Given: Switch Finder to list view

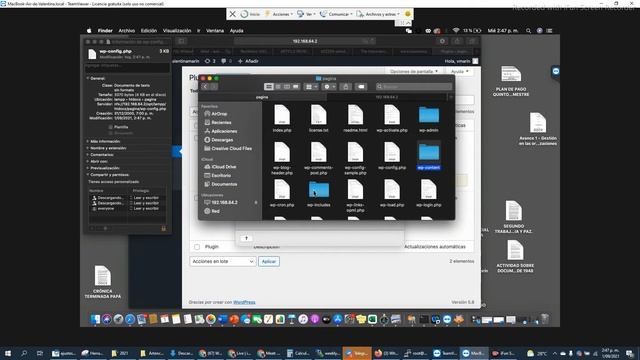Looking at the screenshot, I should [x=278, y=87].
